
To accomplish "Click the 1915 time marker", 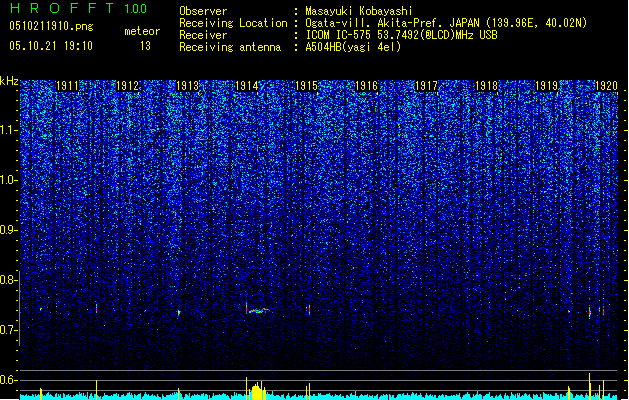I will click(306, 86).
